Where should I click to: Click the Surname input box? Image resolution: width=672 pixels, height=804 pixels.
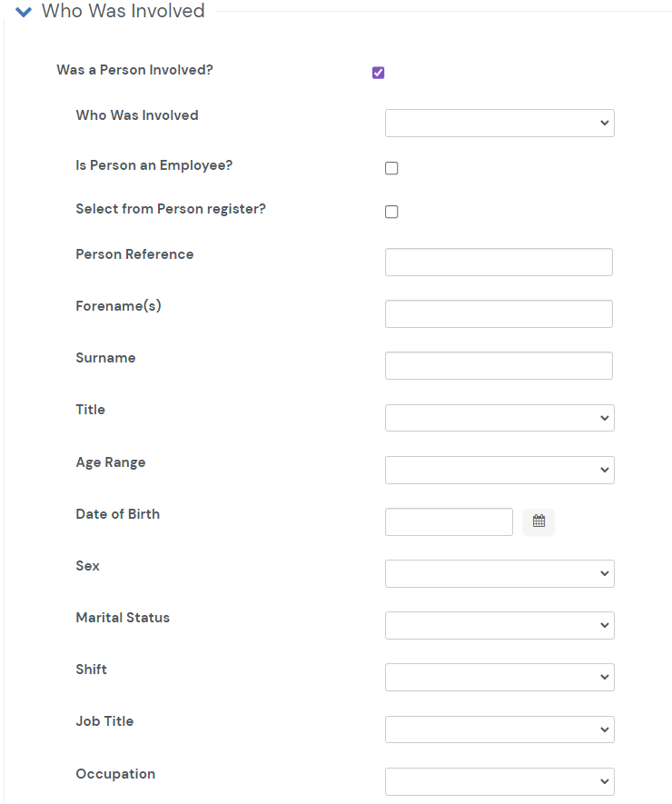(499, 365)
